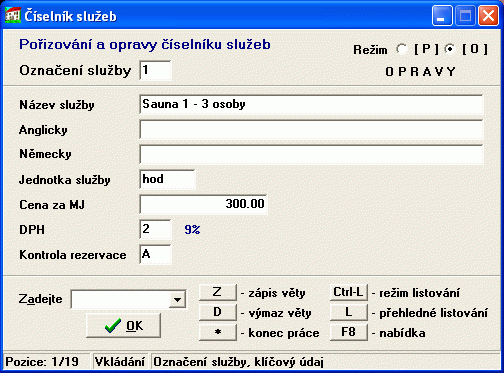Click the application icon in title bar
Viewport: 504px width, 373px height.
pyautogui.click(x=13, y=15)
